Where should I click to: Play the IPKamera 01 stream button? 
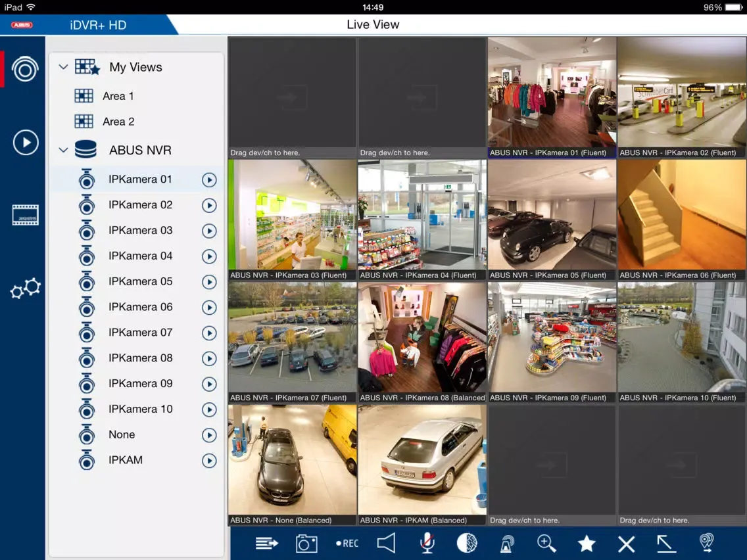click(209, 180)
